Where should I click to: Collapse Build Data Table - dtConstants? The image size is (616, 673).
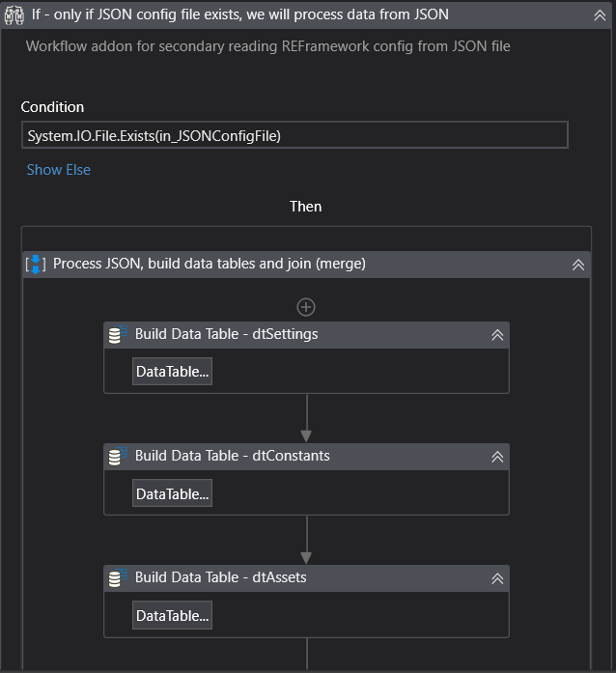[x=497, y=457]
